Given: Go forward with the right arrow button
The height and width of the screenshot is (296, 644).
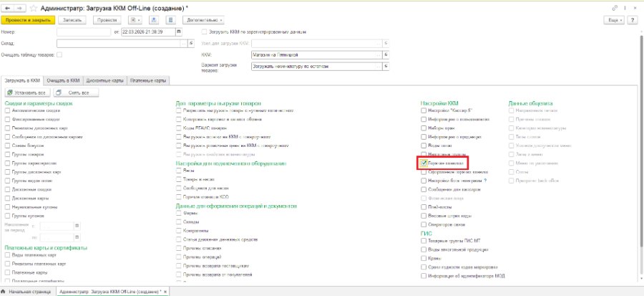Looking at the screenshot, I should pos(20,8).
